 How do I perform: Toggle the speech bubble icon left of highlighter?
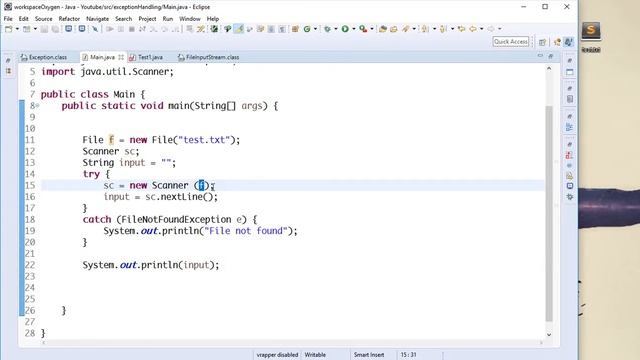tap(227, 29)
